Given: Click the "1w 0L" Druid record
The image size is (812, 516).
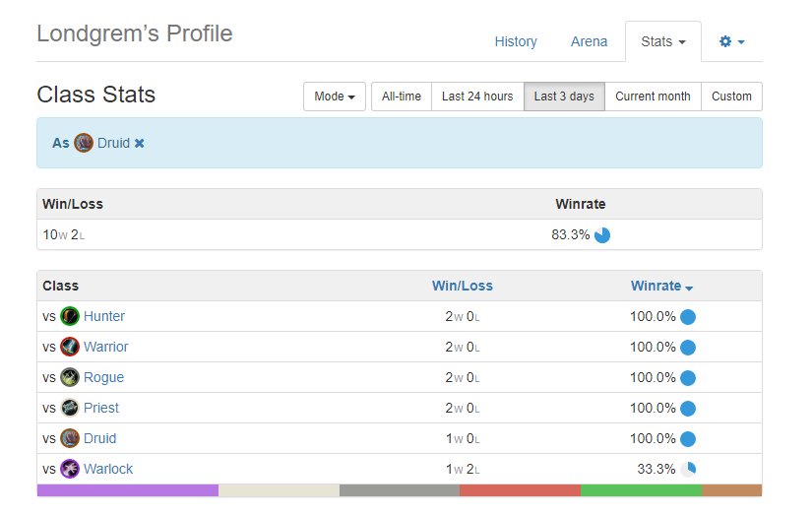Looking at the screenshot, I should click(463, 438).
